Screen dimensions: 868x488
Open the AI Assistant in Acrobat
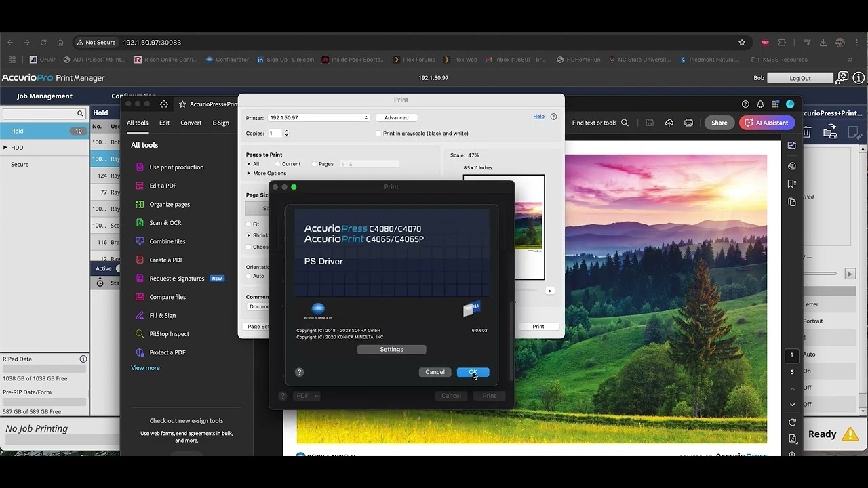(767, 123)
